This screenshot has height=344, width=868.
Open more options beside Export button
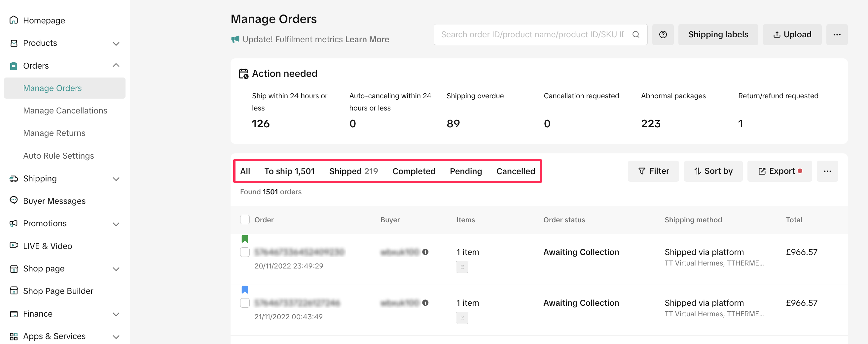pos(827,171)
